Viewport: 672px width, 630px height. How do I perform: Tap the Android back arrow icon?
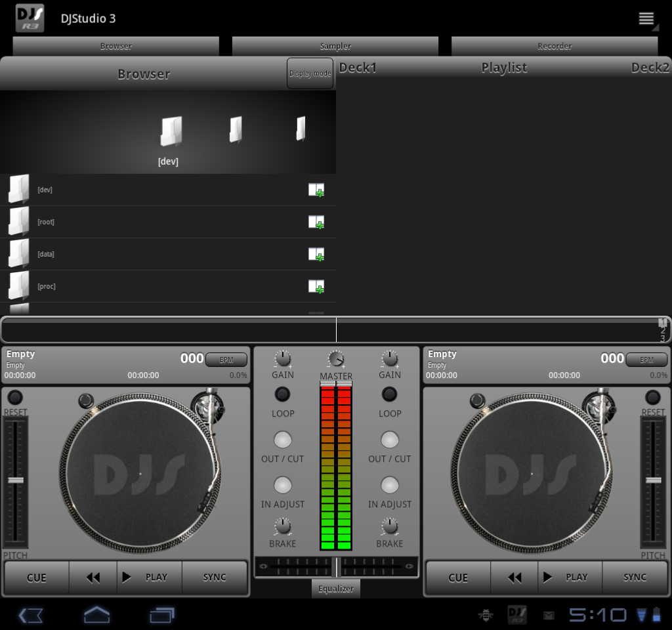[31, 615]
